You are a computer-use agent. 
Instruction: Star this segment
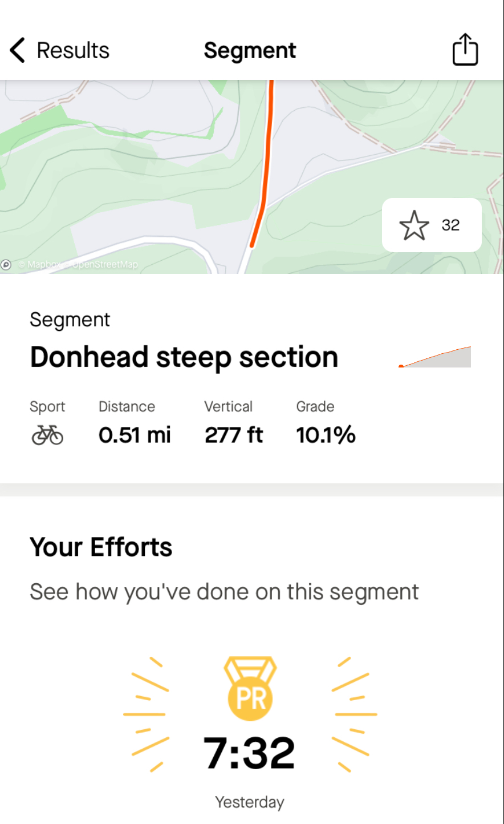click(414, 225)
